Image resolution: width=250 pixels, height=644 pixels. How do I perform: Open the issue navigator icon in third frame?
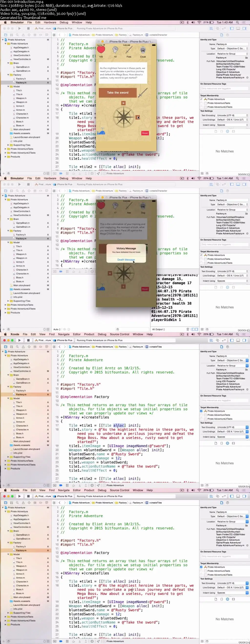point(23,347)
